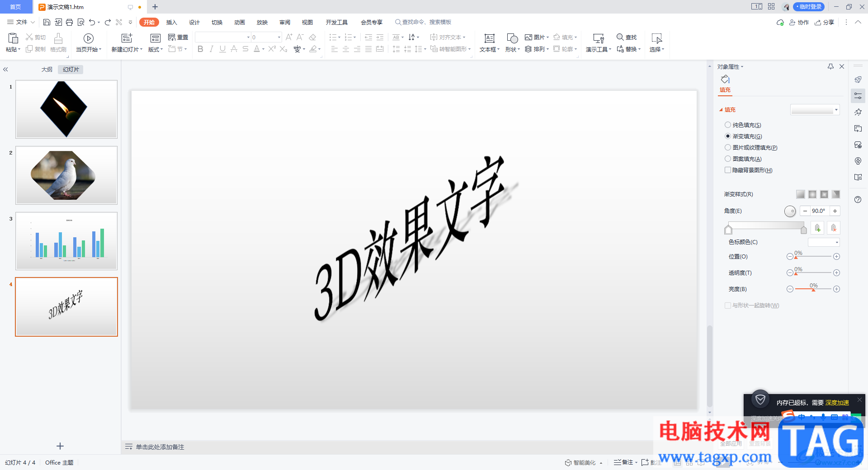
Task: Choose the fourth gradient style (path)
Action: (x=836, y=194)
